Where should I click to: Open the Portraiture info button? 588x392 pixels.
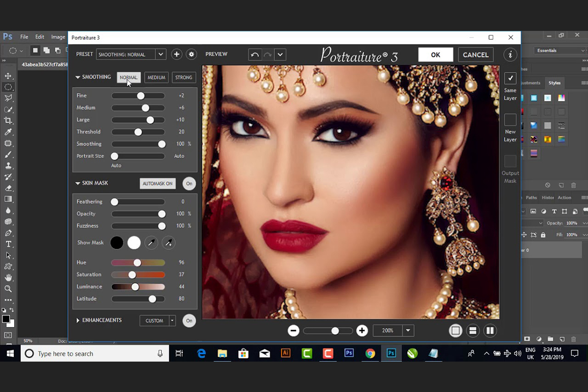tap(510, 54)
